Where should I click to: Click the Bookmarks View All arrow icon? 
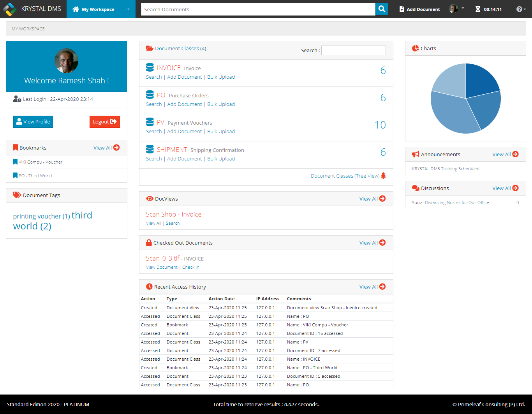pos(116,148)
